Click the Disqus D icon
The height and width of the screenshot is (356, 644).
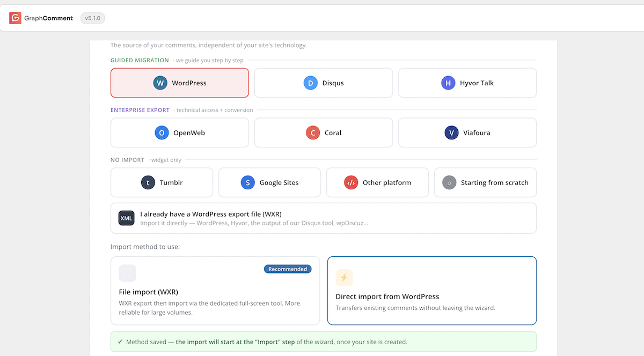pyautogui.click(x=310, y=83)
